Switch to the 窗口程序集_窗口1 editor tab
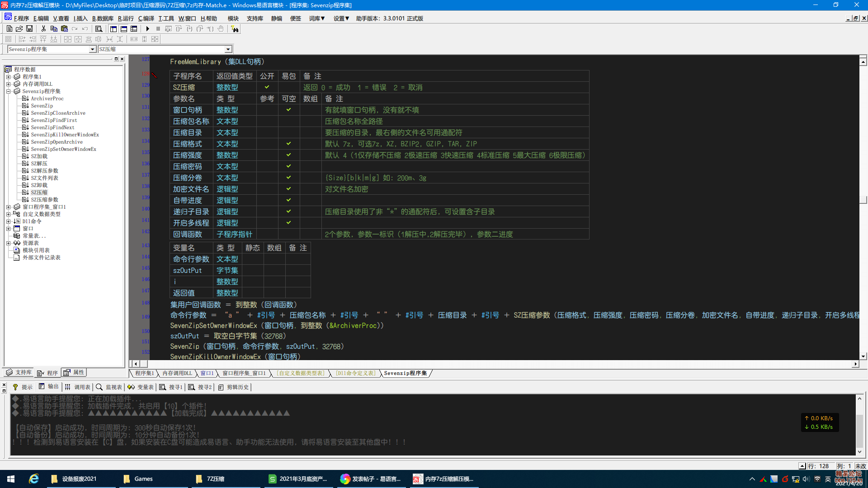The image size is (868, 488). pos(244,373)
